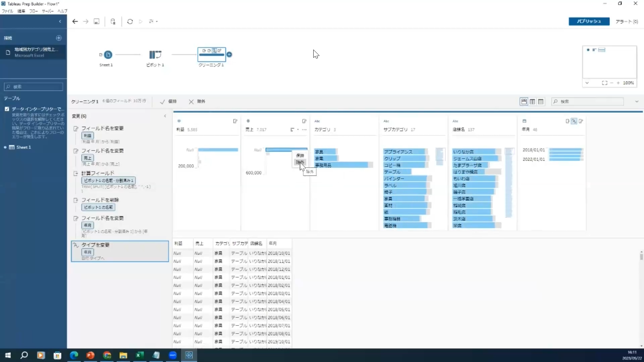
Task: Open the フロー menu
Action: [34, 11]
